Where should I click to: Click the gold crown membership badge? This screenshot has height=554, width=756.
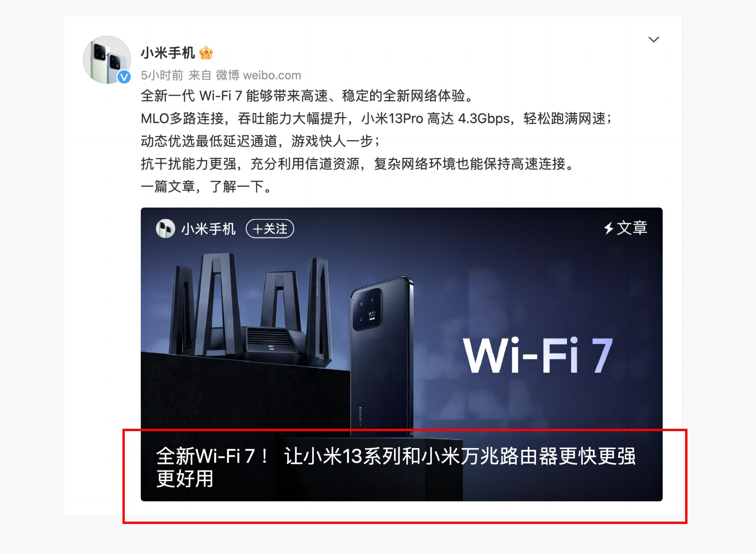point(206,53)
